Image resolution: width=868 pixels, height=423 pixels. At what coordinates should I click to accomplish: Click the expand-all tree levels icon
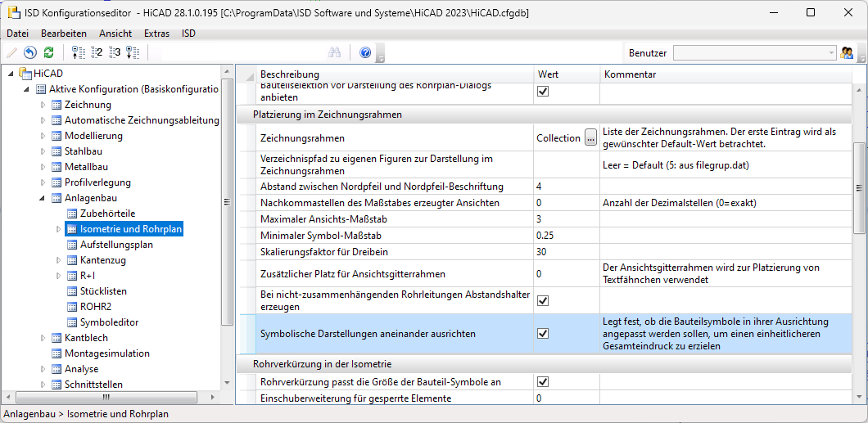click(133, 53)
